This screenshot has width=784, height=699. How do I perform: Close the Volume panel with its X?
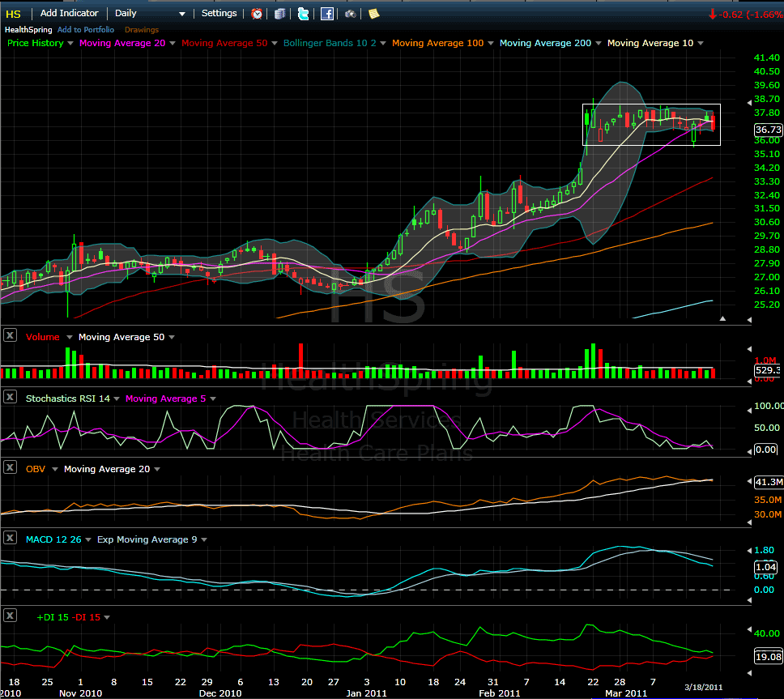(10, 335)
